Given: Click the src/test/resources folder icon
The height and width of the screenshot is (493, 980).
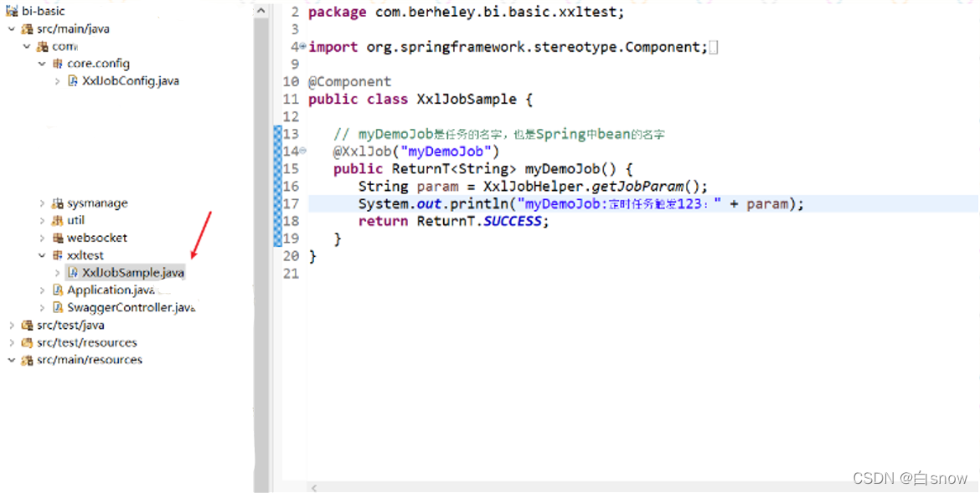Looking at the screenshot, I should coord(27,342).
